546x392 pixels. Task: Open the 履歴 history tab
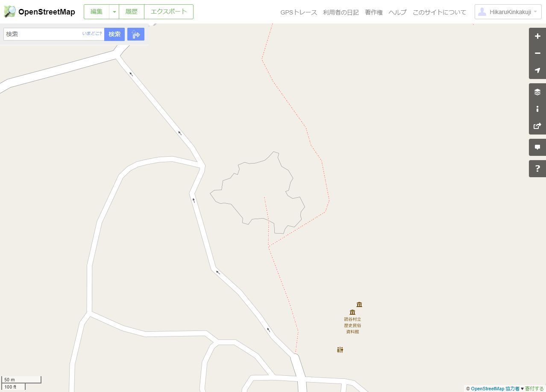click(132, 12)
